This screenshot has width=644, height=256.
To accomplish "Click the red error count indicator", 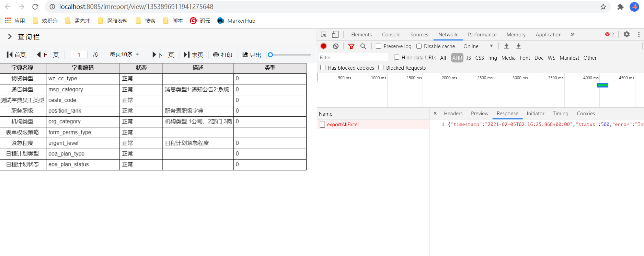I will click(x=610, y=34).
